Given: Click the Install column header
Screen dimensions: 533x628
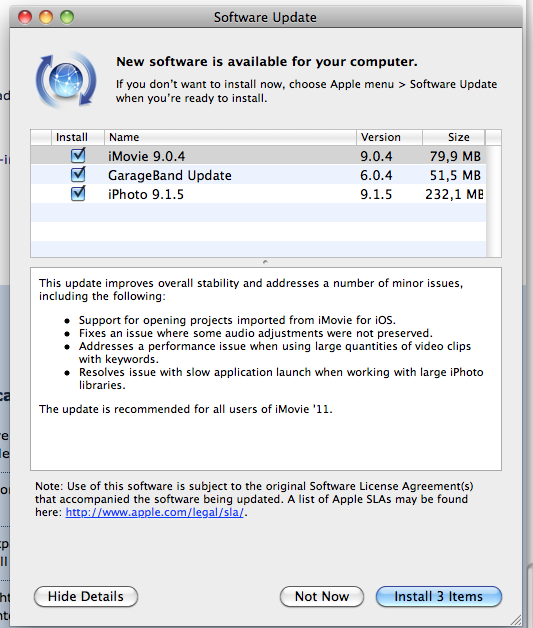Looking at the screenshot, I should 78,137.
